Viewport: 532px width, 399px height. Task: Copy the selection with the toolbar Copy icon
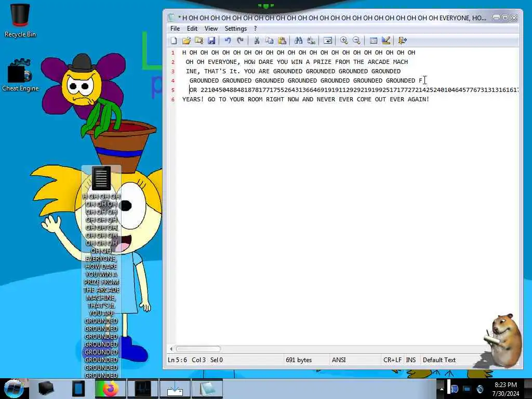click(270, 41)
